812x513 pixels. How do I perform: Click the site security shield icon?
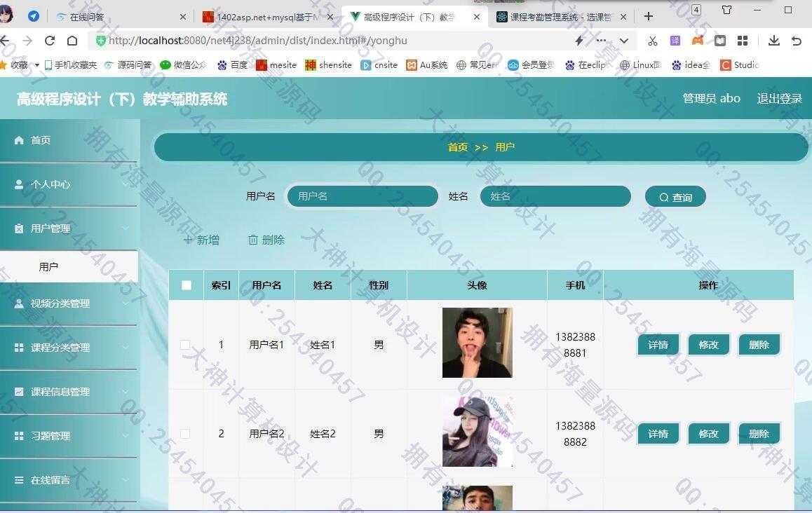[x=100, y=41]
